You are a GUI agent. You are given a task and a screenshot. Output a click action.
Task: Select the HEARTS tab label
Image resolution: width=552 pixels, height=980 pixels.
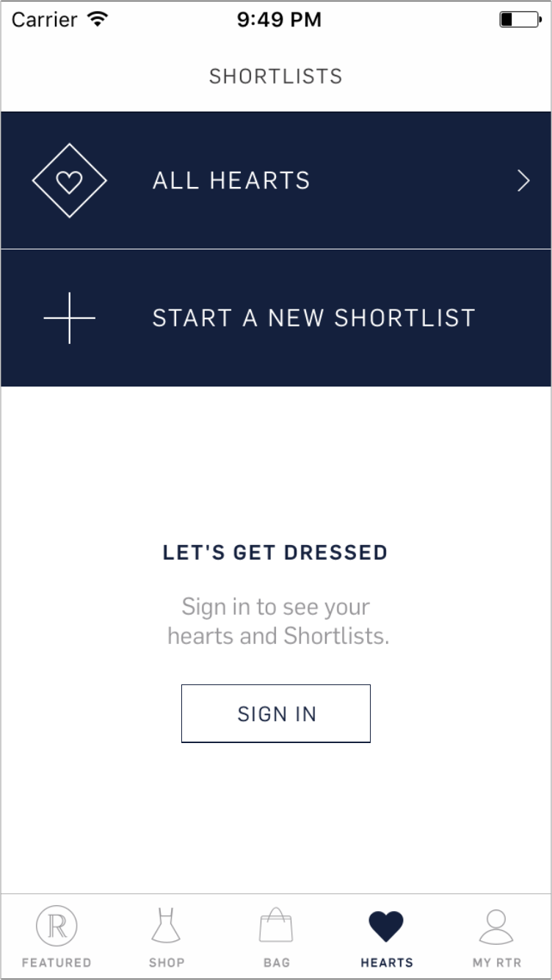(x=387, y=962)
